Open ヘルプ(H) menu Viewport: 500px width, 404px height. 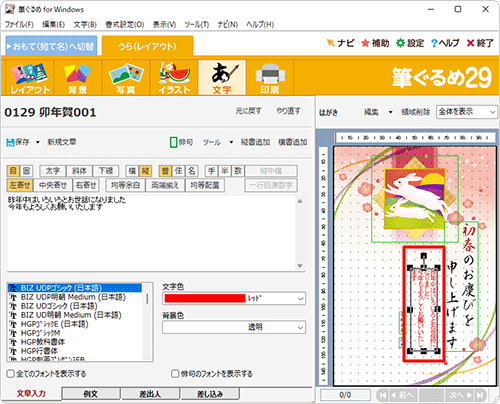tap(260, 24)
